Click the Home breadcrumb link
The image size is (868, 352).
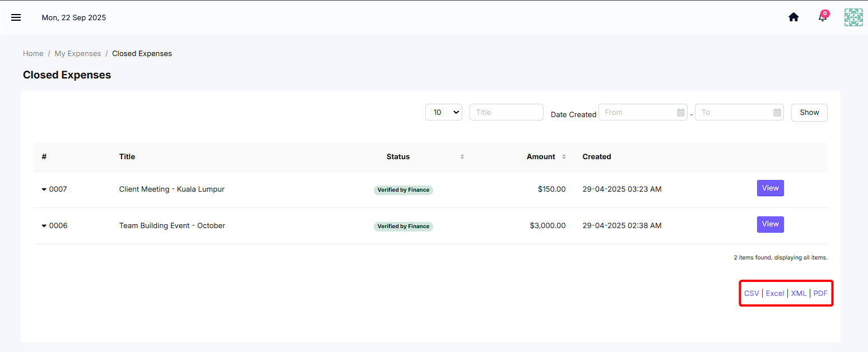pos(33,54)
